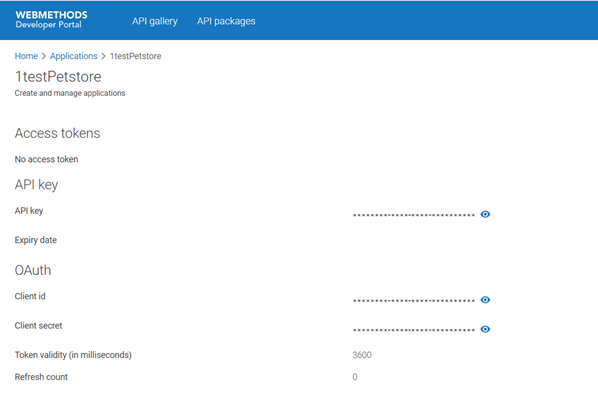Image resolution: width=598 pixels, height=393 pixels.
Task: Click the webMethods Developer Portal logo
Action: (x=51, y=19)
